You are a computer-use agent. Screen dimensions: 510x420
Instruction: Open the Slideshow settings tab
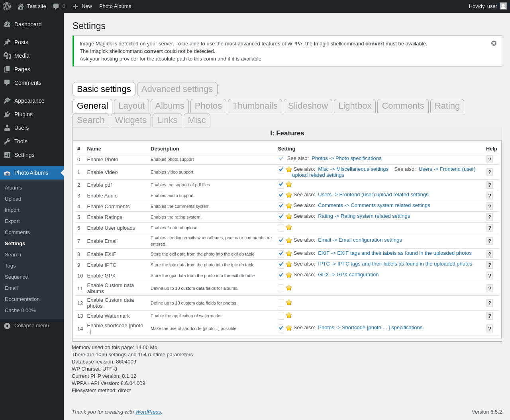[308, 106]
